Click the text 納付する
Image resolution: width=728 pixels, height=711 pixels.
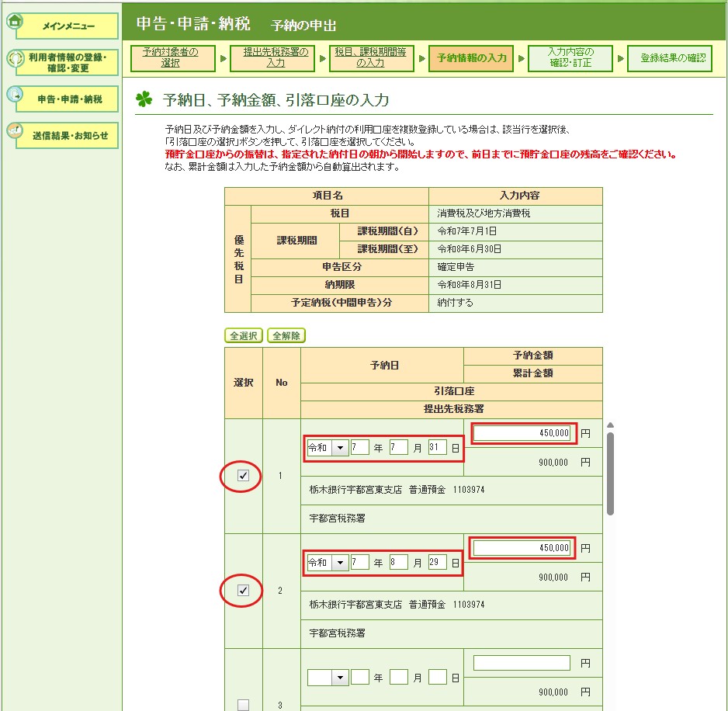tap(455, 302)
